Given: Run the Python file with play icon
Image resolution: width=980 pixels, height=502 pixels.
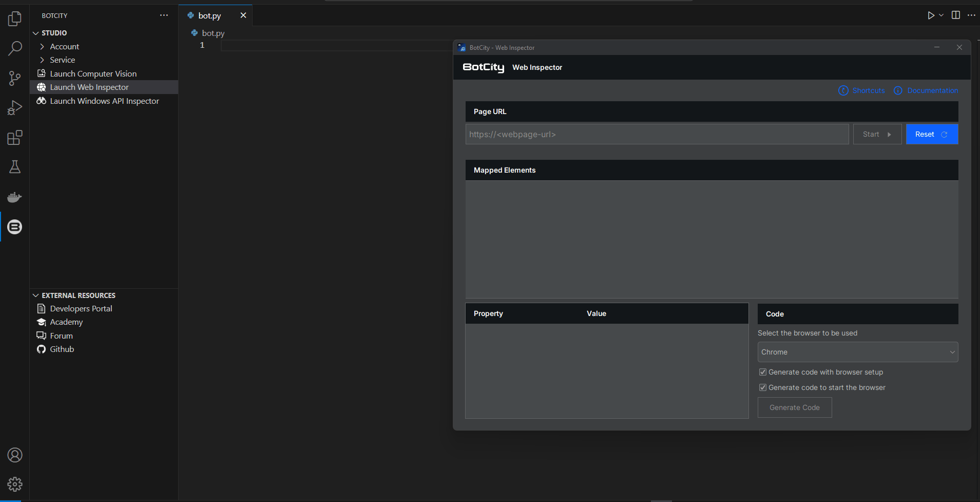Looking at the screenshot, I should pos(931,15).
